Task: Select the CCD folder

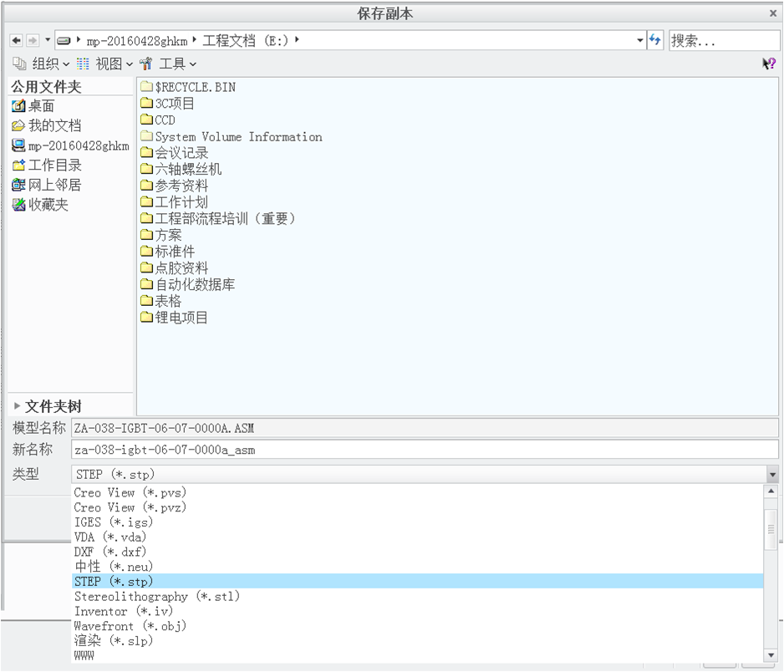Action: point(158,120)
